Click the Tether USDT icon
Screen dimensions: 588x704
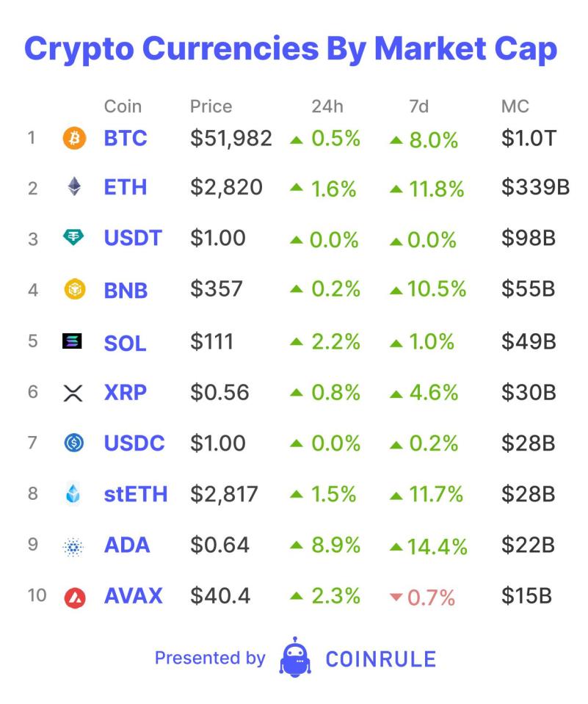point(74,238)
